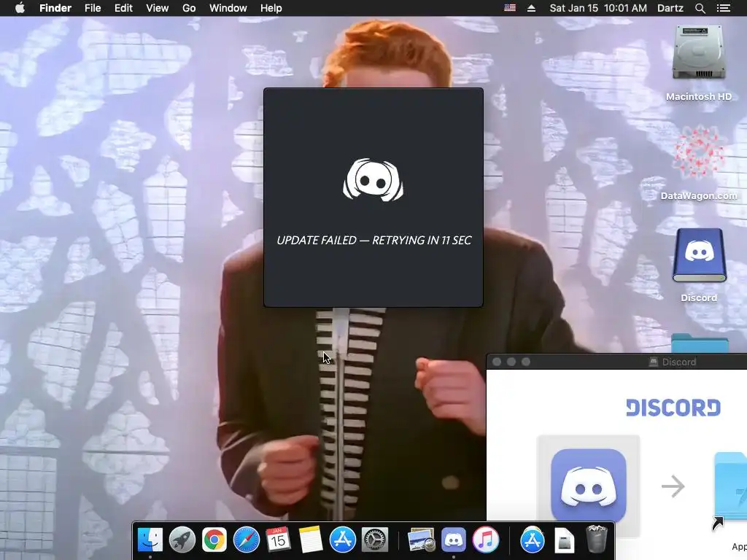Open the Go menu
The height and width of the screenshot is (560, 747).
click(x=189, y=8)
